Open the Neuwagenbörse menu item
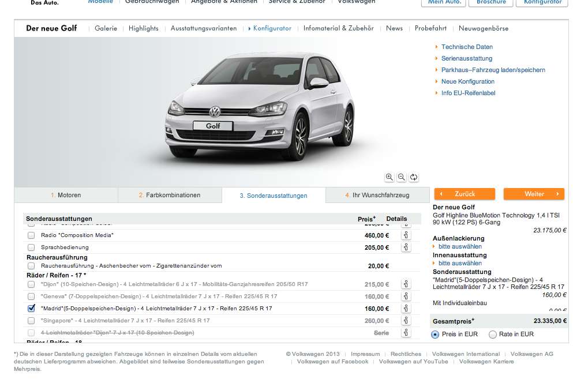The width and height of the screenshot is (588, 383). coord(484,28)
